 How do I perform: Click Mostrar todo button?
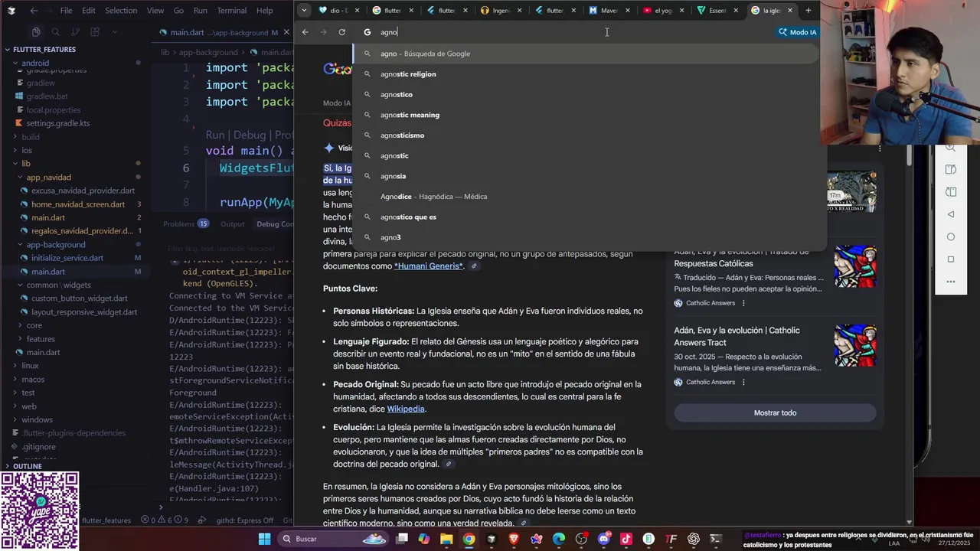point(775,413)
